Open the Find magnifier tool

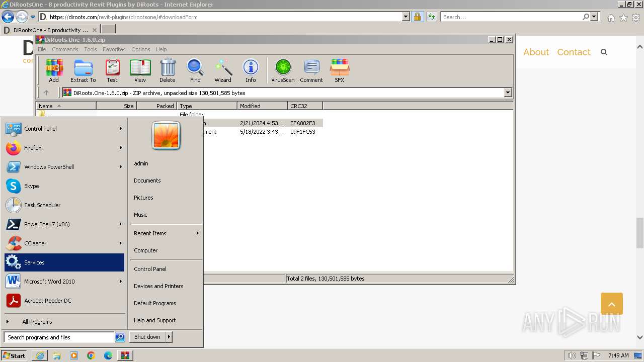click(195, 70)
